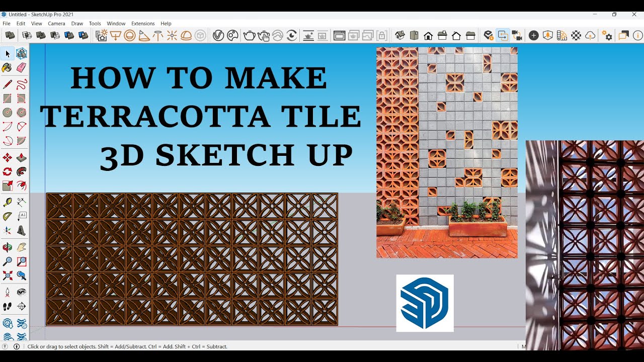The image size is (644, 362).
Task: Pick the Walk footprints tool
Action: click(8, 306)
